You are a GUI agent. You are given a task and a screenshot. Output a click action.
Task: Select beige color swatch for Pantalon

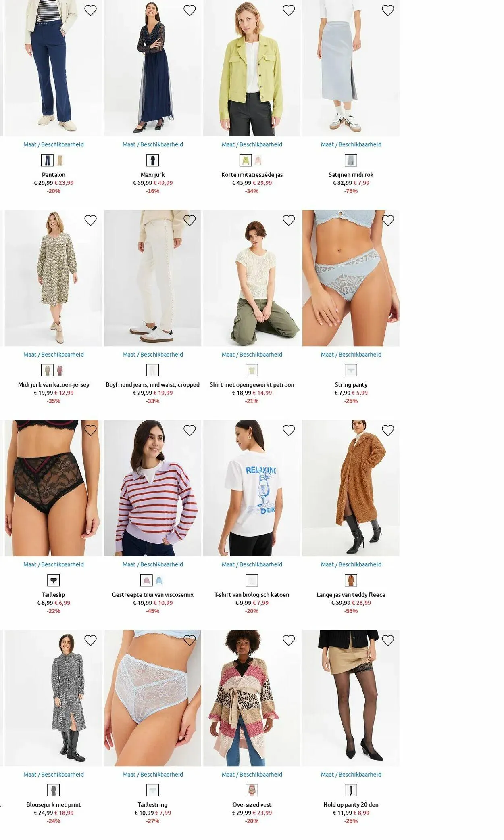(x=60, y=160)
